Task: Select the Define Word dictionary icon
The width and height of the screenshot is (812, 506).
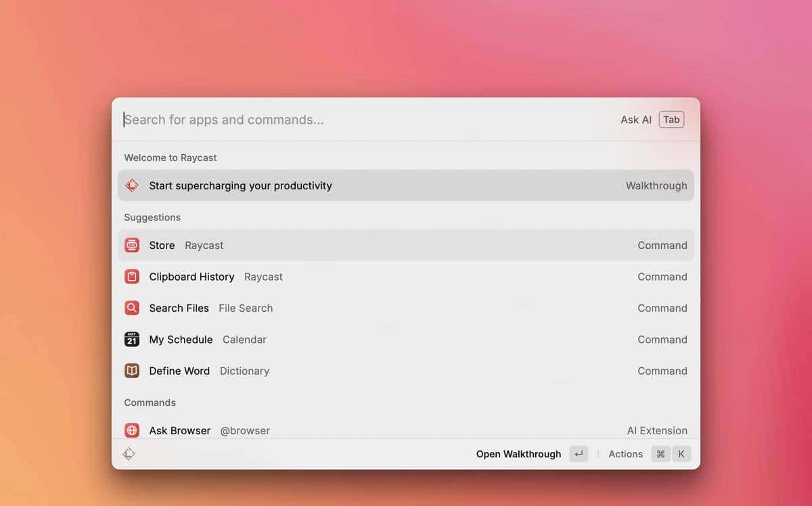Action: (131, 371)
